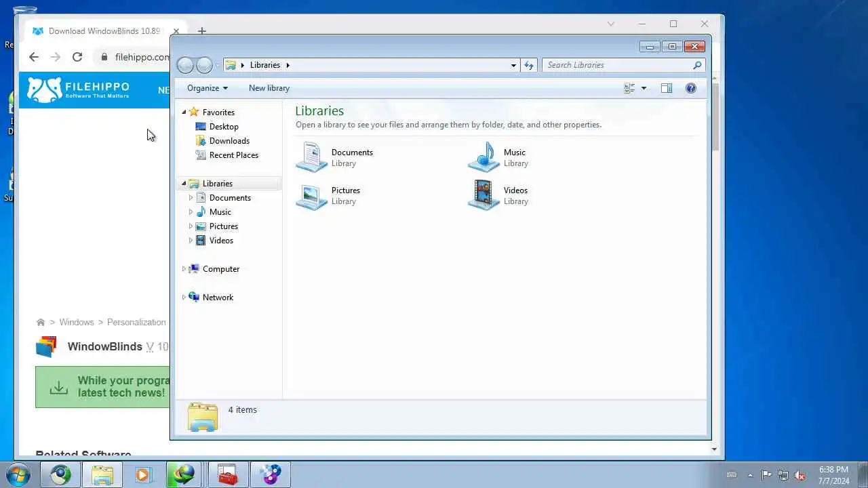Select Pictures in the navigation tree
Viewport: 868px width, 488px height.
[x=224, y=226]
